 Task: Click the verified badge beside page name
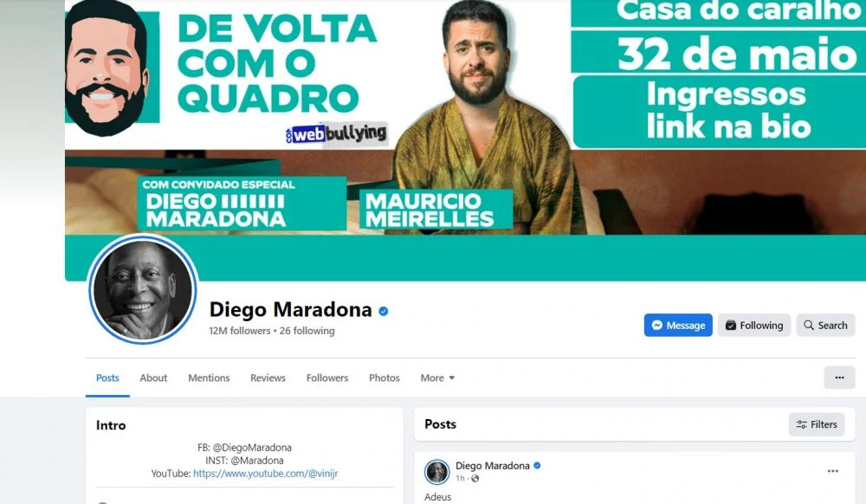click(x=384, y=312)
